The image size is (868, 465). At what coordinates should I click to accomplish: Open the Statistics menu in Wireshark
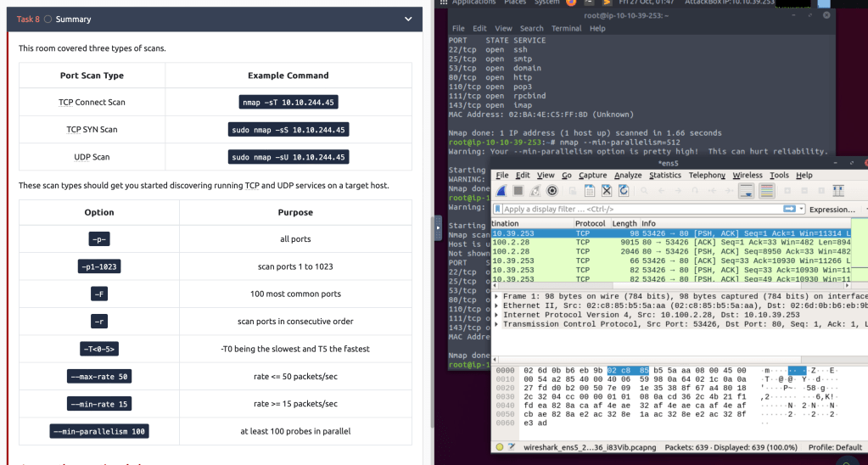(664, 175)
